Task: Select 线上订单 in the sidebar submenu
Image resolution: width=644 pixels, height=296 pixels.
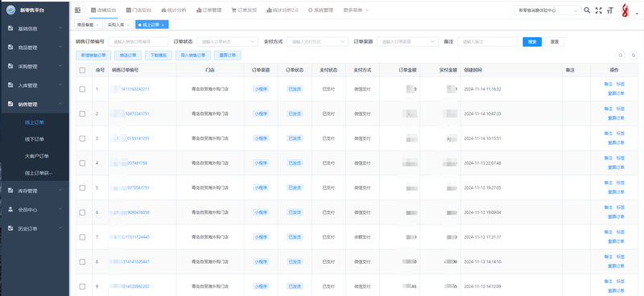Action: coord(35,122)
